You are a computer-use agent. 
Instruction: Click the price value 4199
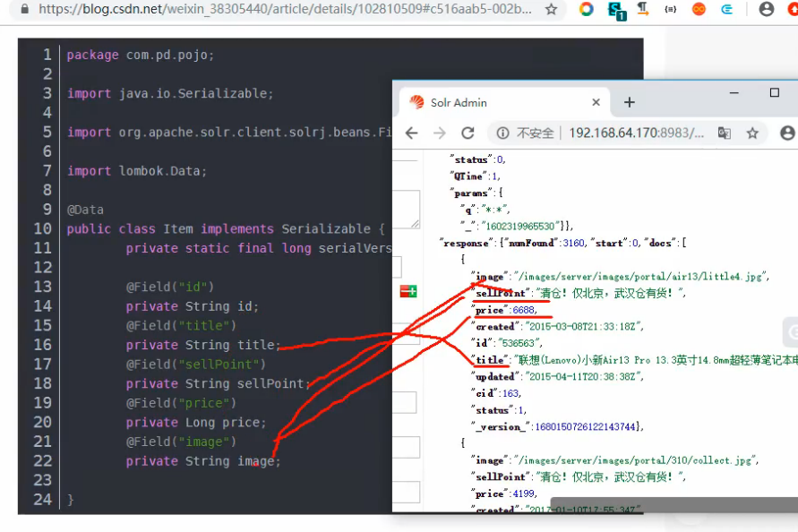524,493
